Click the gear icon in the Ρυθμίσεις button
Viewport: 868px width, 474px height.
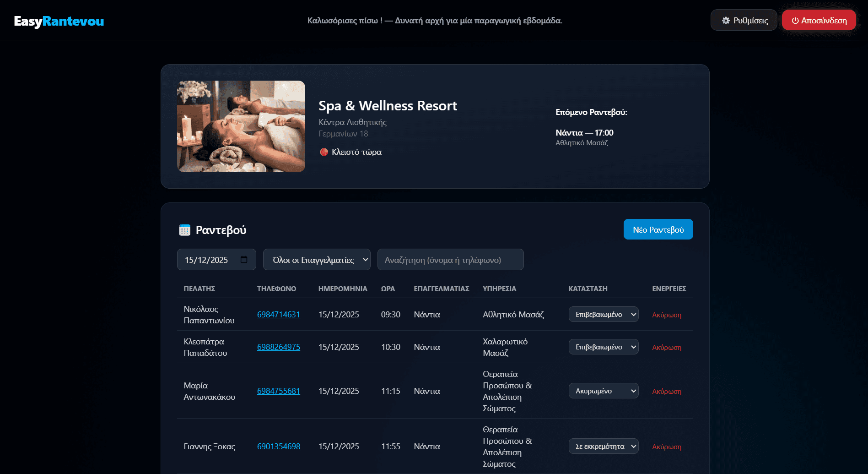pyautogui.click(x=726, y=20)
